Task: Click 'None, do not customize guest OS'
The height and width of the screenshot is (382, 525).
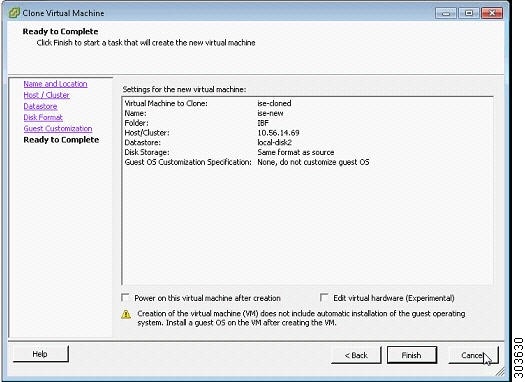Action: (x=313, y=162)
